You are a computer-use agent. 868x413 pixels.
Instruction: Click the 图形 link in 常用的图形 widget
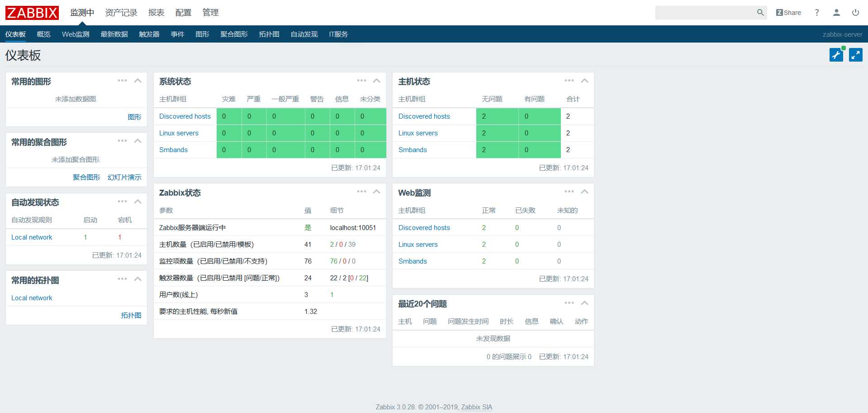(x=134, y=117)
